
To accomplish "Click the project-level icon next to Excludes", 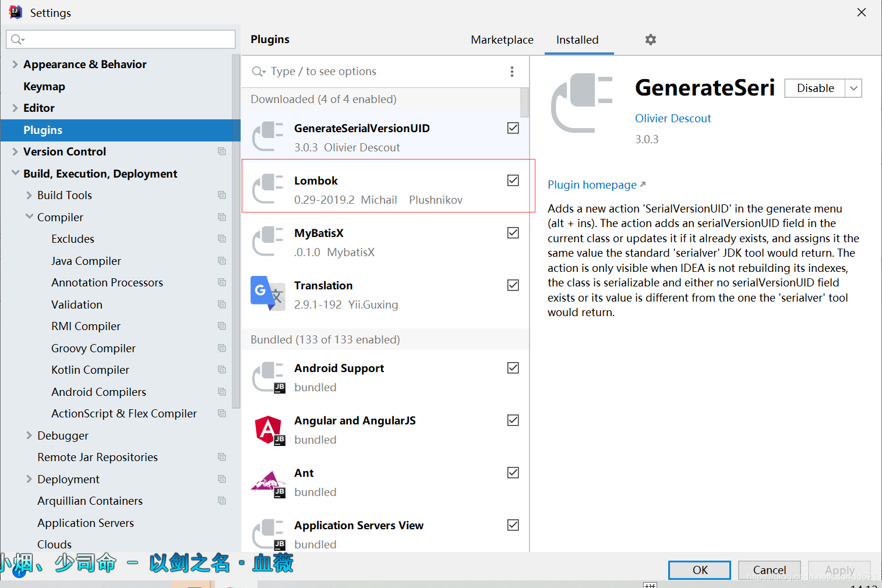I will [222, 239].
